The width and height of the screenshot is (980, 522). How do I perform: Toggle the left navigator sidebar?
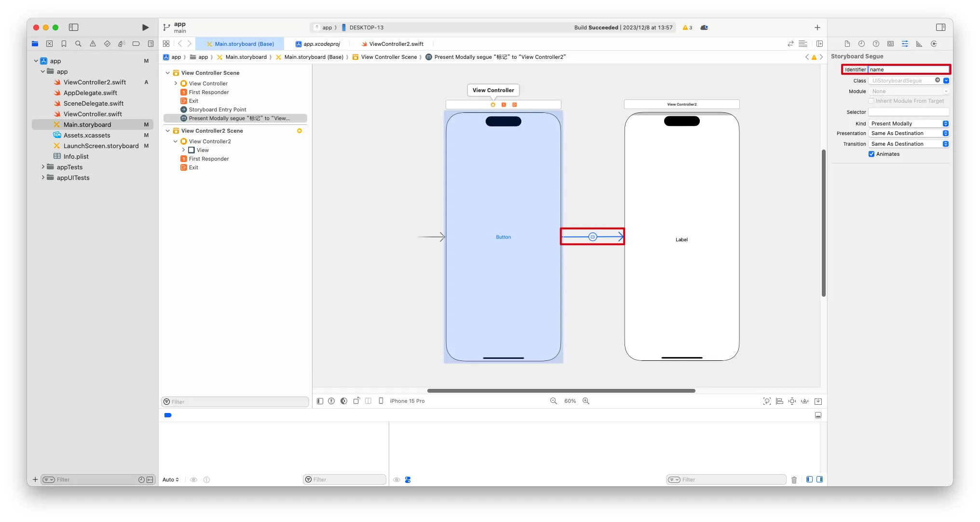(73, 27)
